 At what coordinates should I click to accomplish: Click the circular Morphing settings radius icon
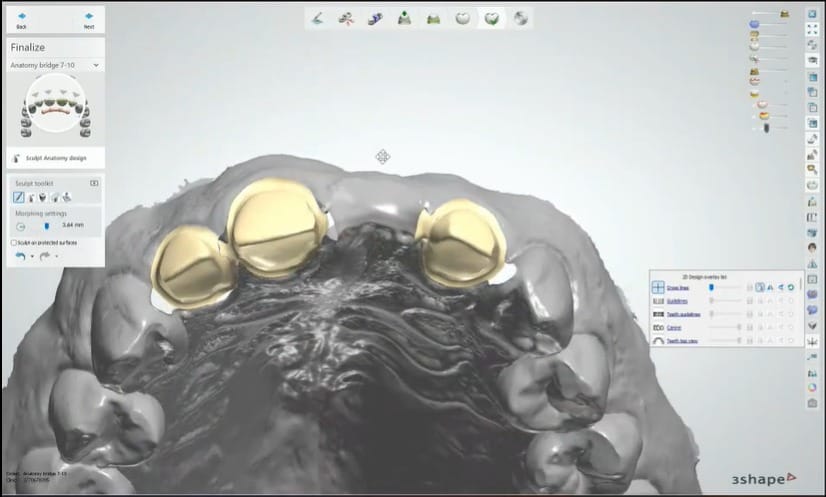pos(21,227)
